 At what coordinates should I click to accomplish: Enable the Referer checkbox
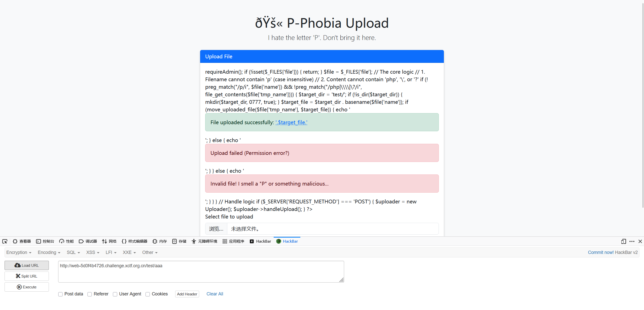click(90, 294)
